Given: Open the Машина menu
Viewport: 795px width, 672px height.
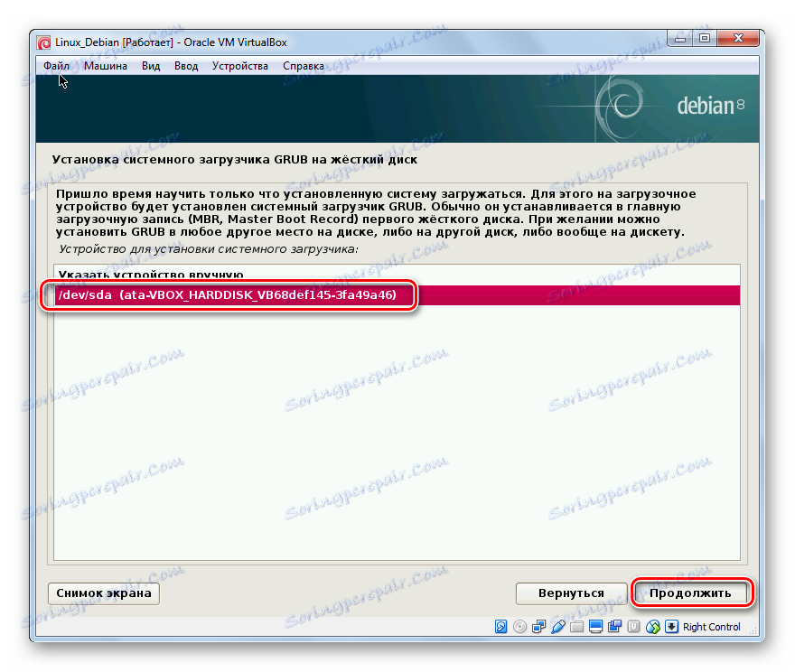Looking at the screenshot, I should point(106,66).
